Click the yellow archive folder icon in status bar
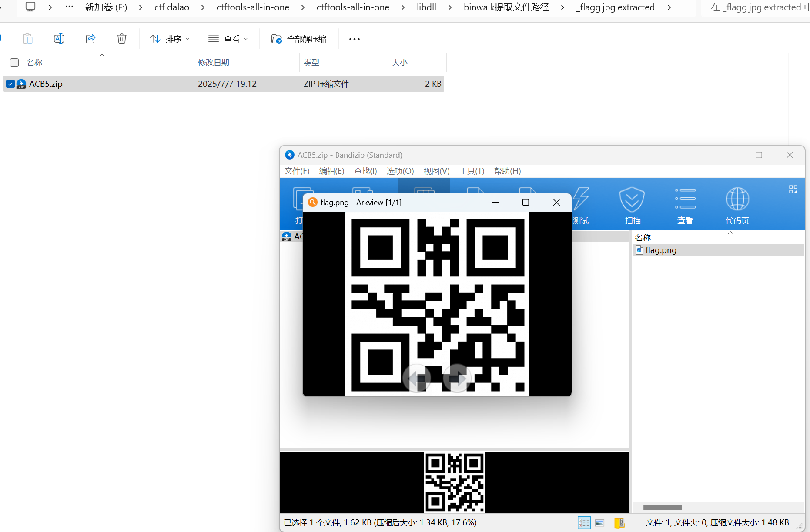Image resolution: width=810 pixels, height=532 pixels. click(x=619, y=523)
